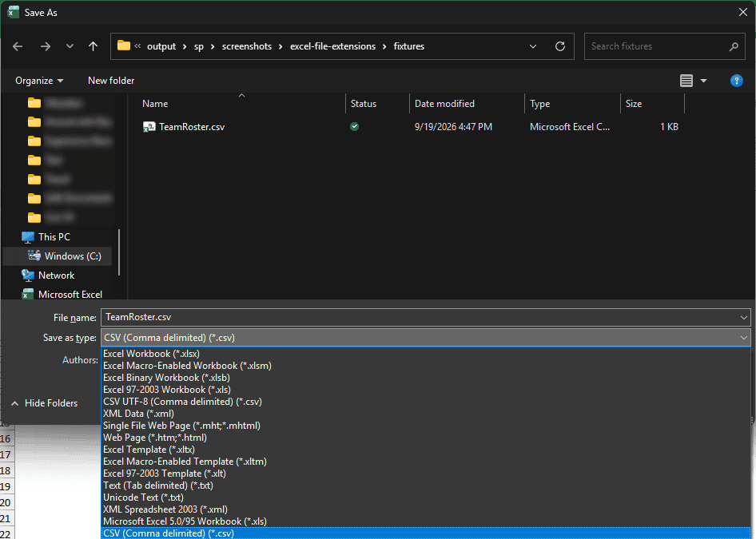The width and height of the screenshot is (756, 539).
Task: Choose Excel Workbook (*.xlsx) type
Action: (x=426, y=354)
